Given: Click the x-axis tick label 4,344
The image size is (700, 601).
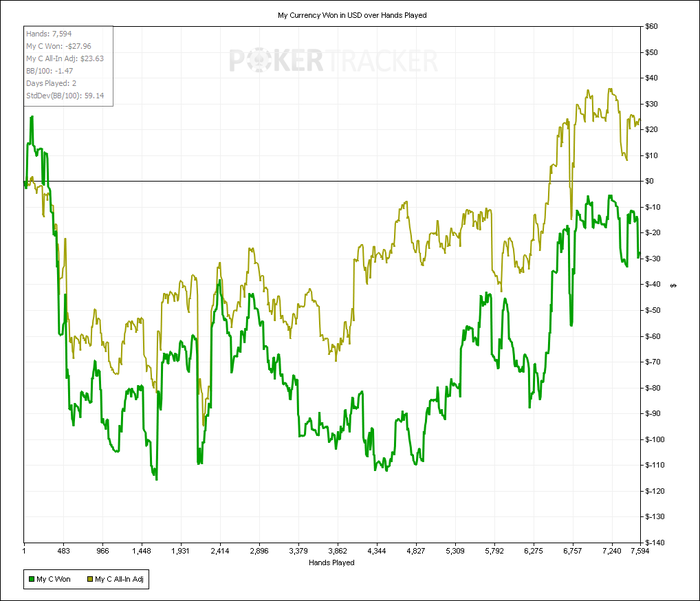Looking at the screenshot, I should pyautogui.click(x=376, y=551).
